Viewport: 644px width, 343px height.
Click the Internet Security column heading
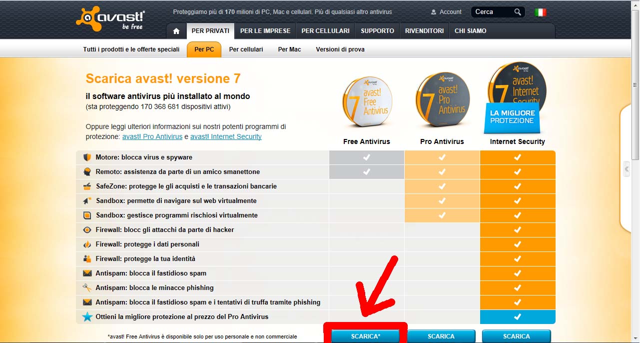(x=517, y=141)
